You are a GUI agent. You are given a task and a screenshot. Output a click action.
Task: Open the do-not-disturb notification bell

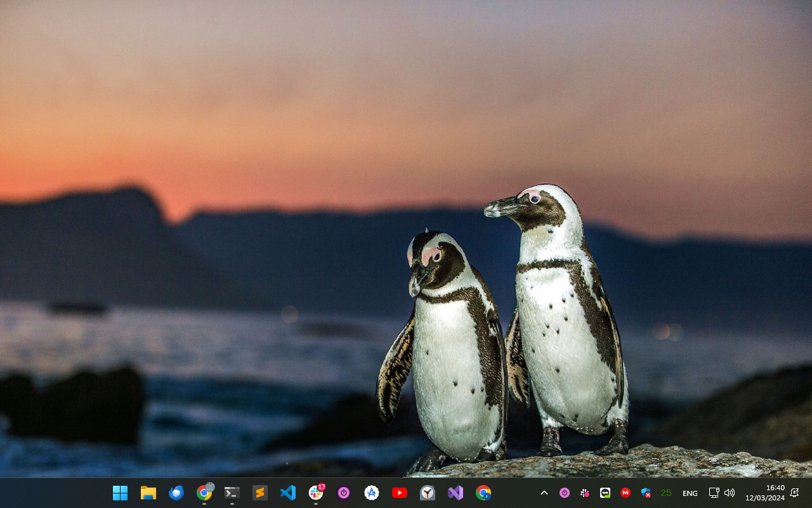pyautogui.click(x=794, y=493)
